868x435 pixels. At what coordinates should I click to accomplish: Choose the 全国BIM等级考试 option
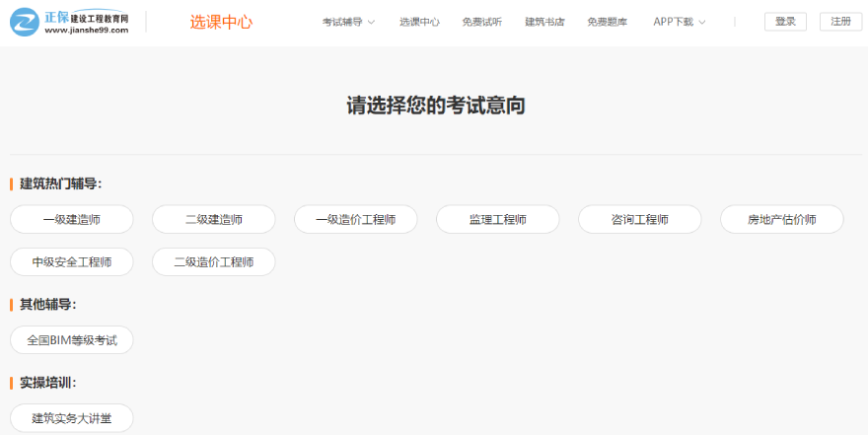(x=71, y=340)
